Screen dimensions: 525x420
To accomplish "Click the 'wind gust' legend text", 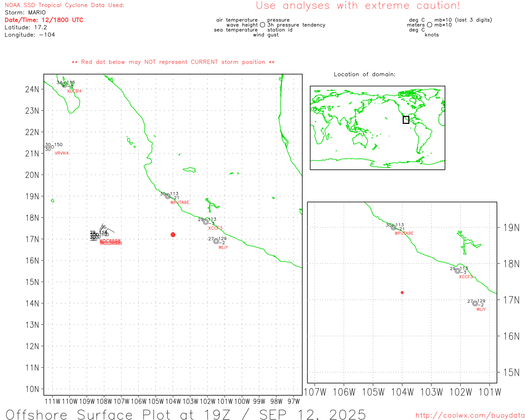I will coord(266,35).
